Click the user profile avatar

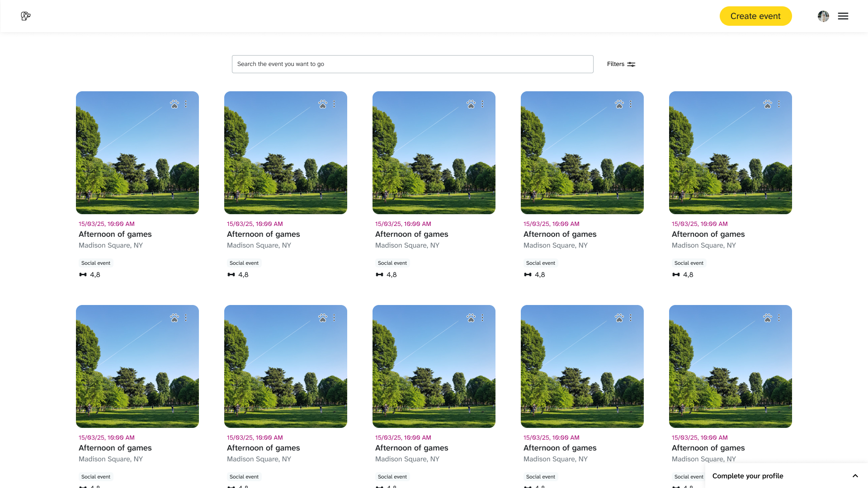pyautogui.click(x=823, y=16)
